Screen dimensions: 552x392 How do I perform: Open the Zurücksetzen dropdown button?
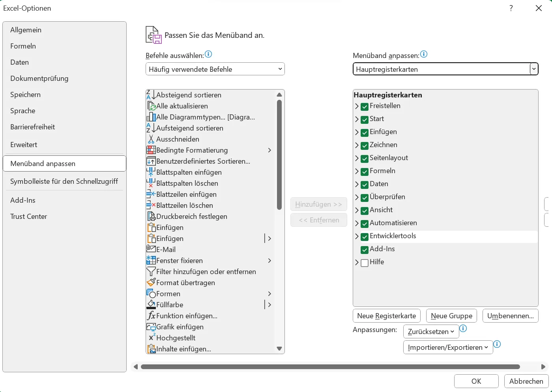(x=431, y=332)
